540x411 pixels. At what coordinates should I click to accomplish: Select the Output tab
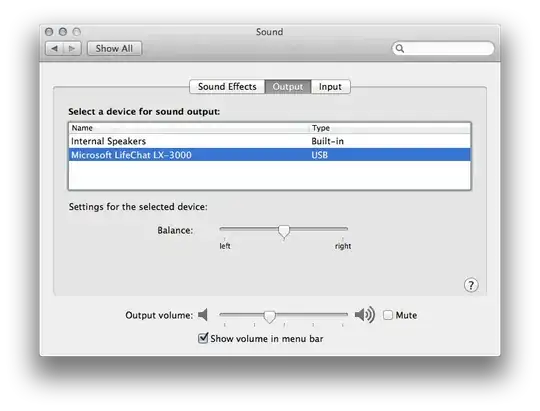[x=288, y=86]
